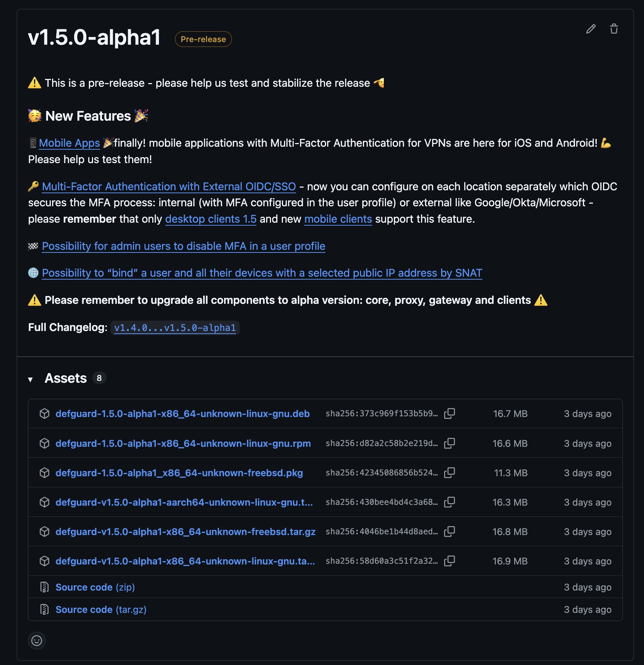Click the Assets disclosure triangle

click(30, 379)
